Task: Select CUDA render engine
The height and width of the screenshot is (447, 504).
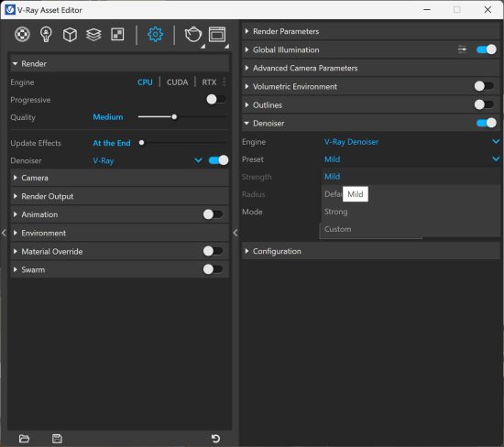Action: tap(177, 82)
